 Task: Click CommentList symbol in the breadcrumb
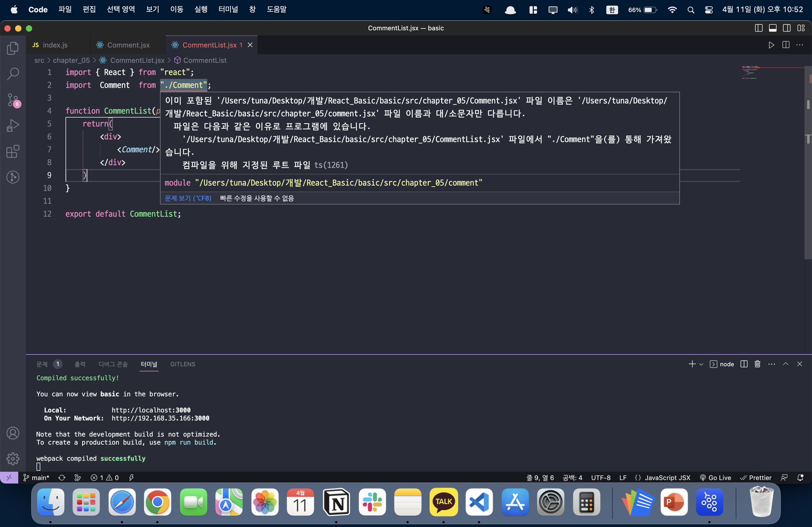tap(205, 60)
